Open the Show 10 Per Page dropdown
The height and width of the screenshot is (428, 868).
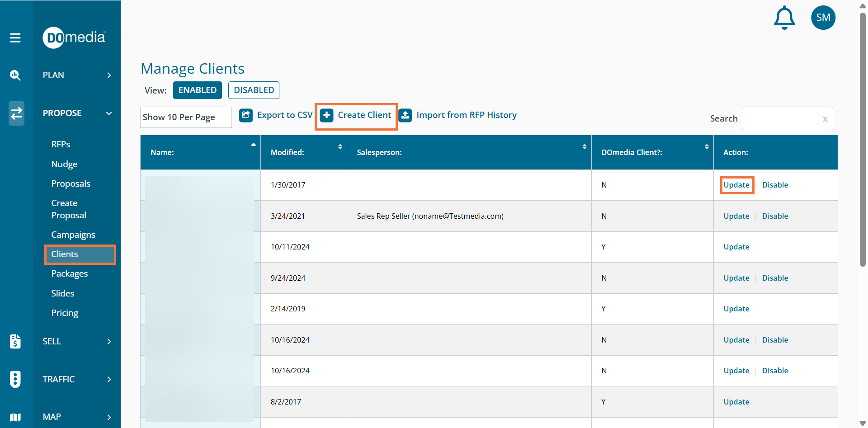(x=186, y=118)
